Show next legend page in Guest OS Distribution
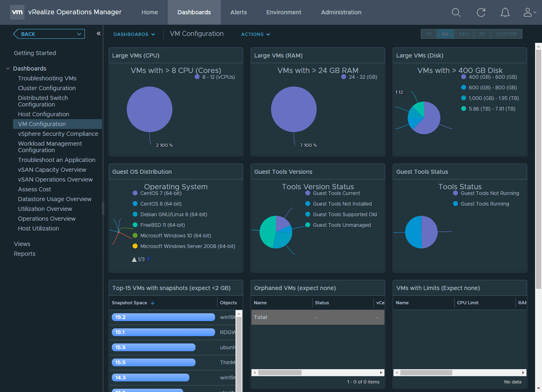Screen dimensions: 542x392 pyautogui.click(x=148, y=259)
